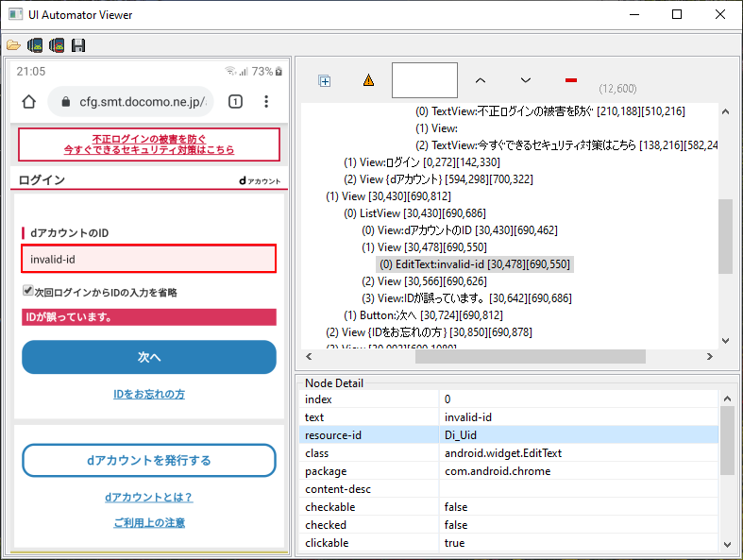743x560 pixels.
Task: Click the cfg.smt.docomo.ne.jp URL bar
Action: click(131, 101)
